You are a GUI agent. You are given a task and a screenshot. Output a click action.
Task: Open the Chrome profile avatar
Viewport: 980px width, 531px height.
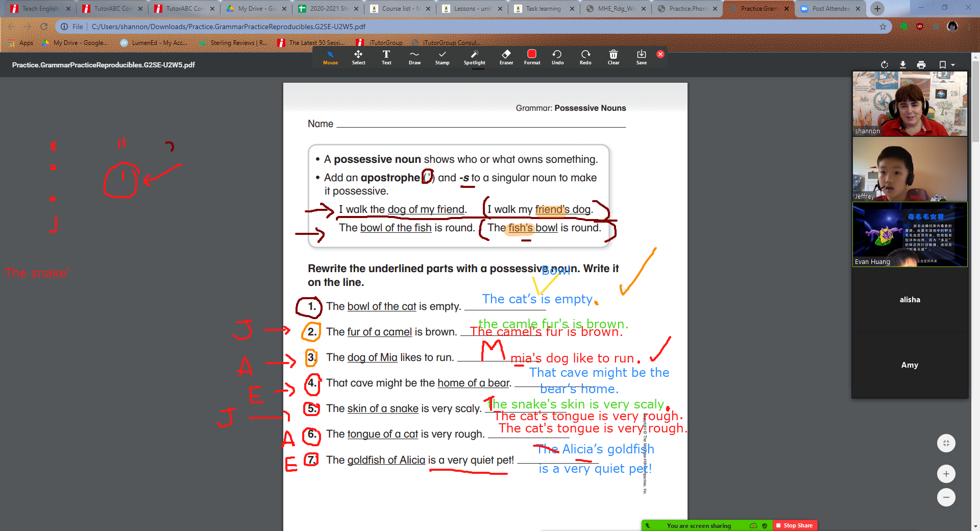(x=952, y=27)
